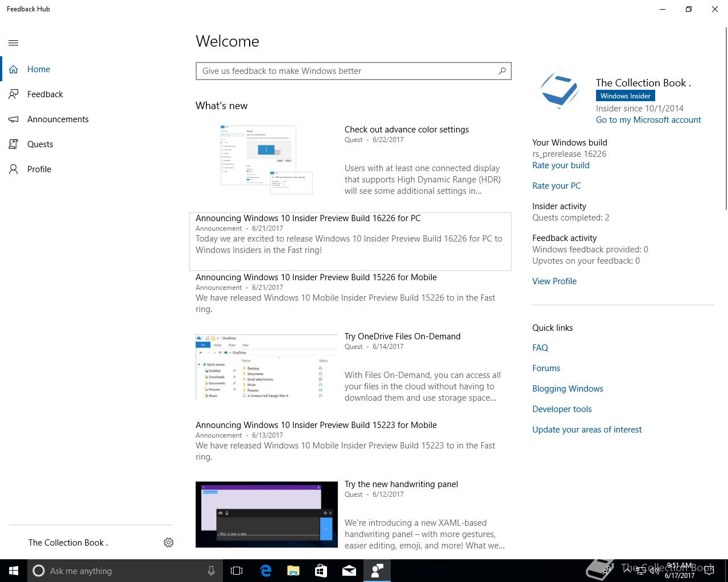Click the Feedback sidebar icon
This screenshot has width=728, height=582.
(x=14, y=94)
